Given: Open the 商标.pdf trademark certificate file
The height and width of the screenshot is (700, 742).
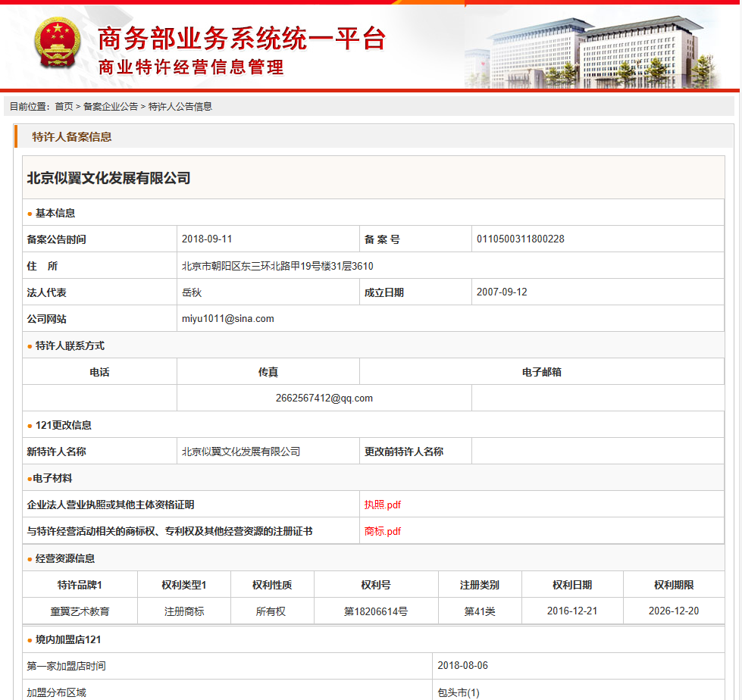Looking at the screenshot, I should (382, 531).
